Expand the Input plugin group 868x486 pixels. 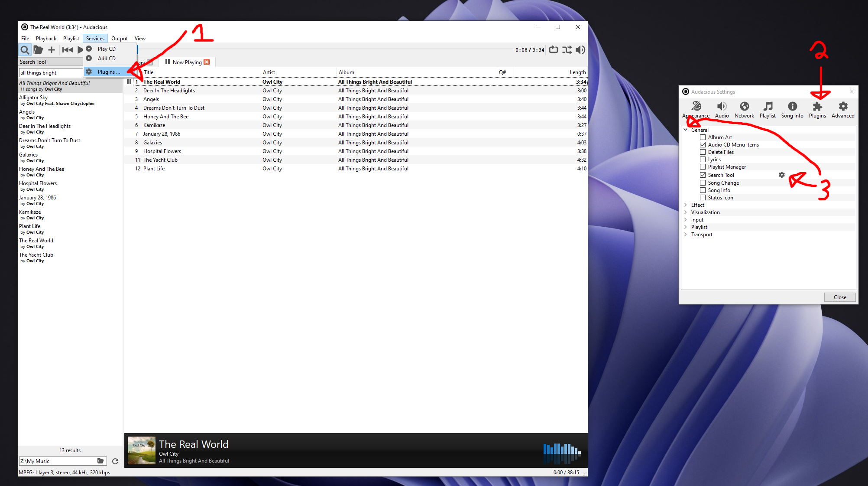tap(686, 219)
